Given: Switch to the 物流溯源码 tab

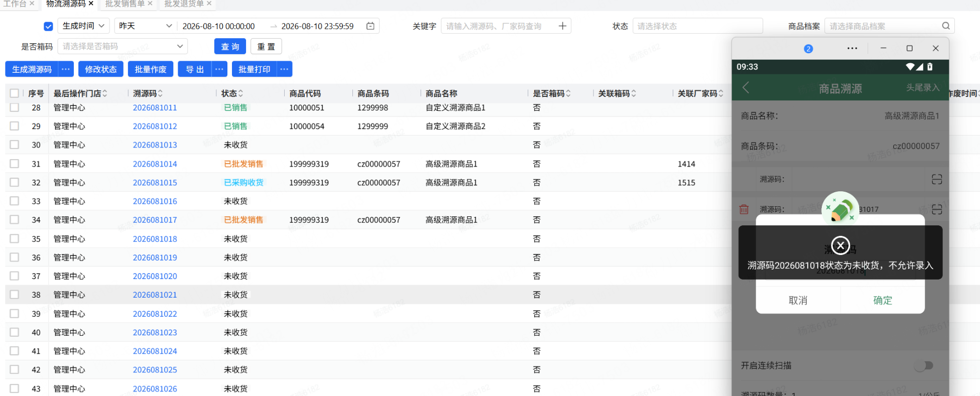Looking at the screenshot, I should (66, 4).
